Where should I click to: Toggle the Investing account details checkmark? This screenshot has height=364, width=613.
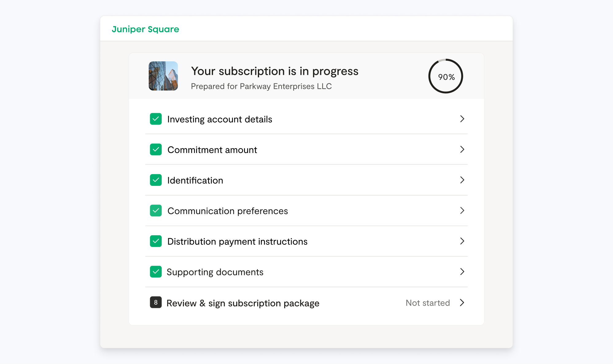coord(156,119)
